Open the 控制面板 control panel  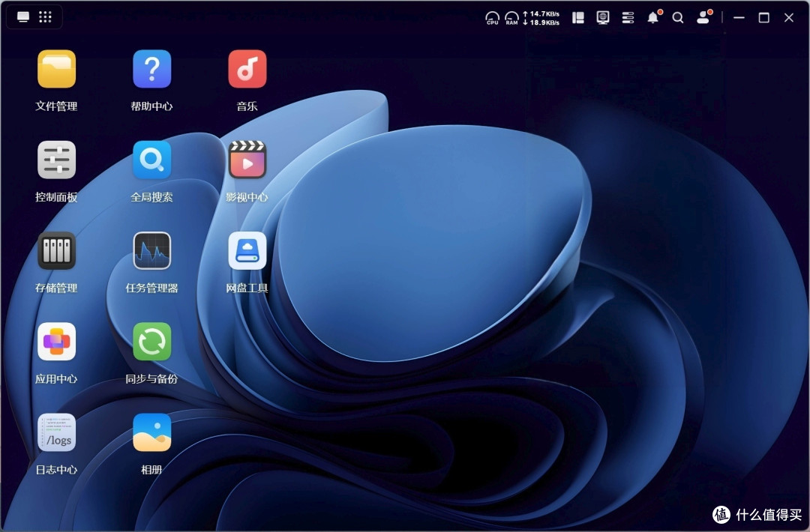coord(56,160)
